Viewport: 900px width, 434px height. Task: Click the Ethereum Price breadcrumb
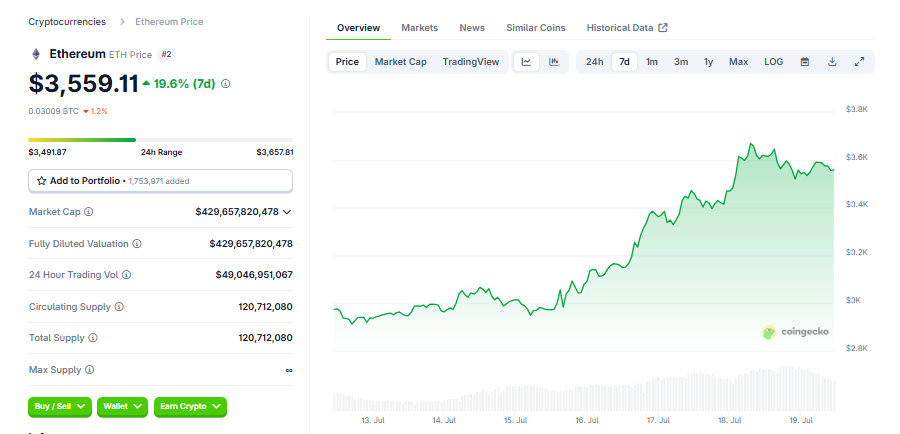pos(169,22)
